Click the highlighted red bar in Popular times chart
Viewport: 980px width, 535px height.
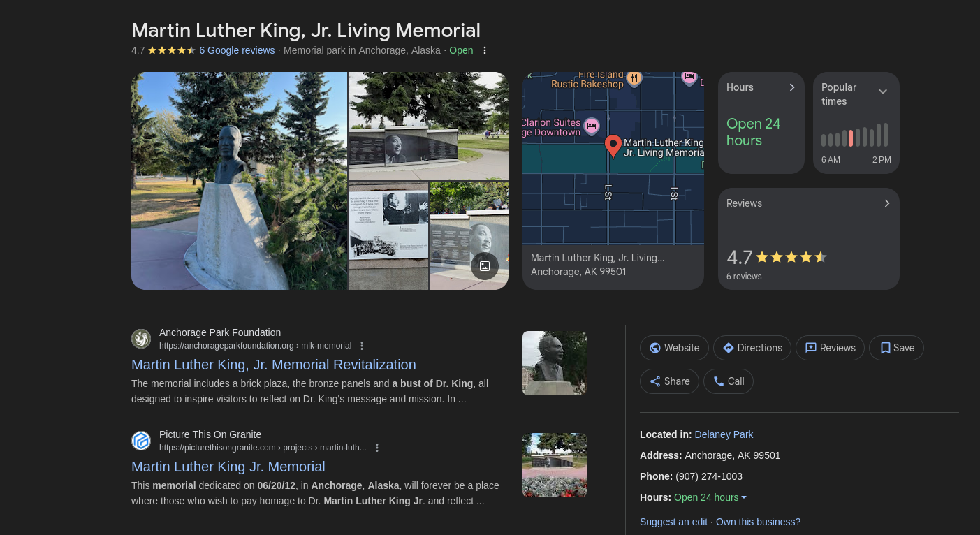click(851, 138)
